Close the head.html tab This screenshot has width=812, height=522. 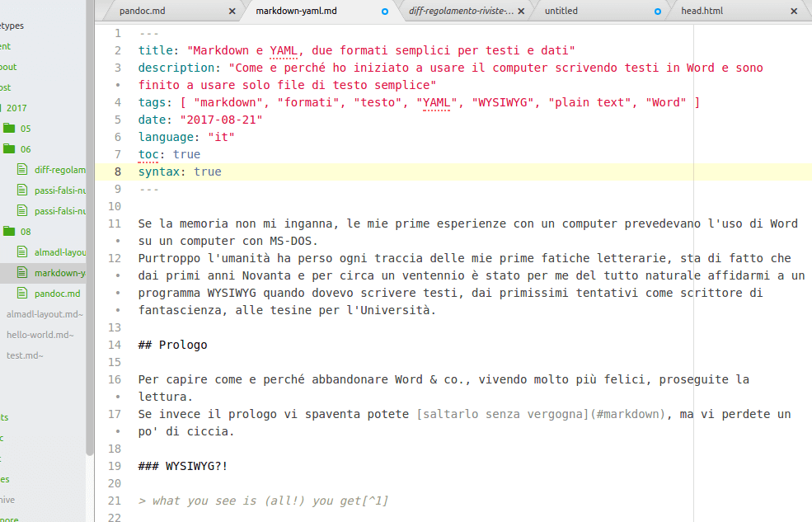tap(794, 12)
